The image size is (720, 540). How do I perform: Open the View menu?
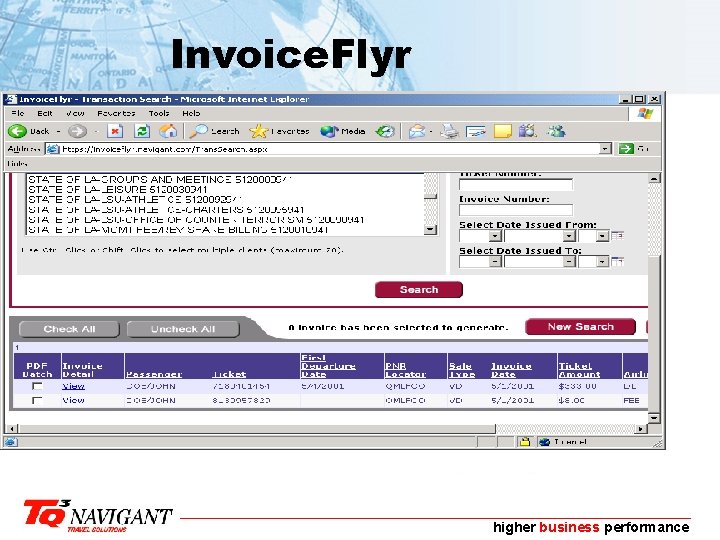pyautogui.click(x=75, y=113)
